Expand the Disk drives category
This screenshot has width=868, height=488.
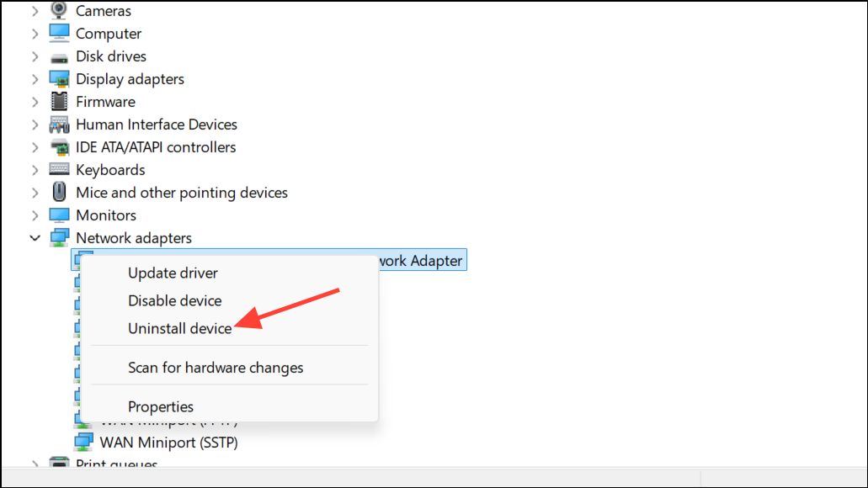pos(35,56)
